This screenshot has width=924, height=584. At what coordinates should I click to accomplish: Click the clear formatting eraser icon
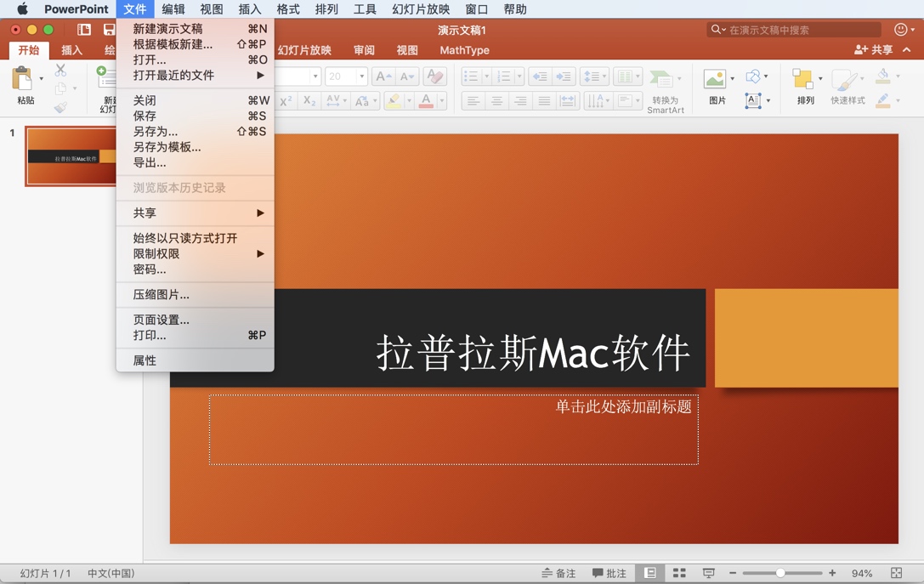pyautogui.click(x=434, y=77)
